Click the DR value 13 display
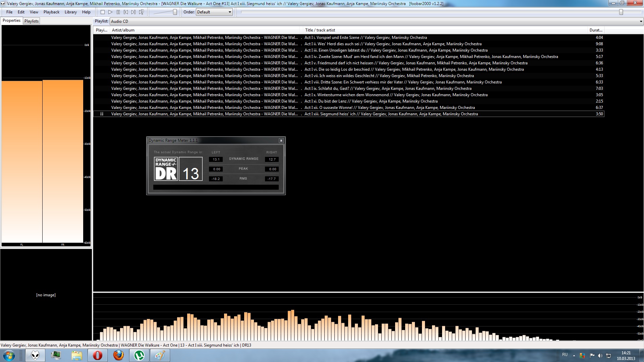Image resolution: width=644 pixels, height=362 pixels. tap(191, 169)
